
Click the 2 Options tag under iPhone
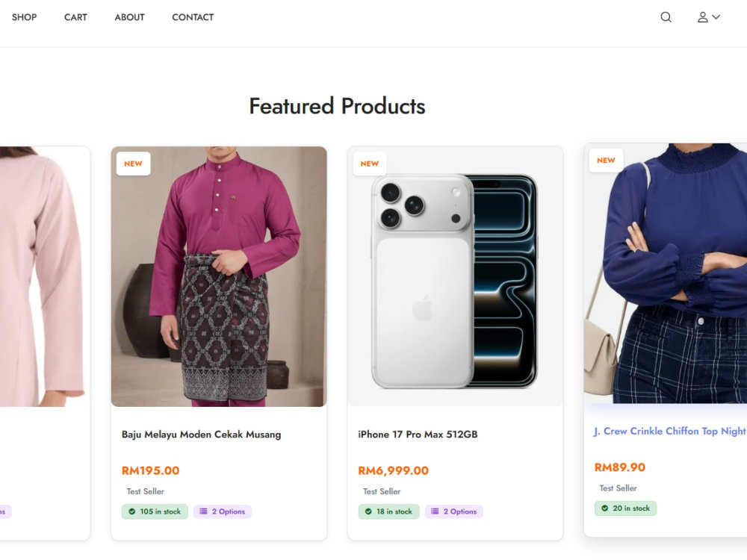(454, 511)
